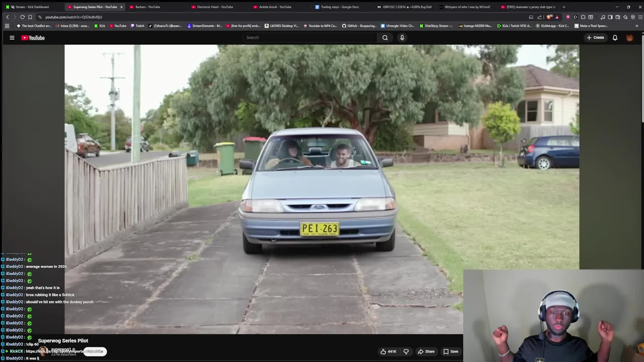The width and height of the screenshot is (644, 362).
Task: Open the YouTube hamburger guide menu
Action: coord(12,38)
